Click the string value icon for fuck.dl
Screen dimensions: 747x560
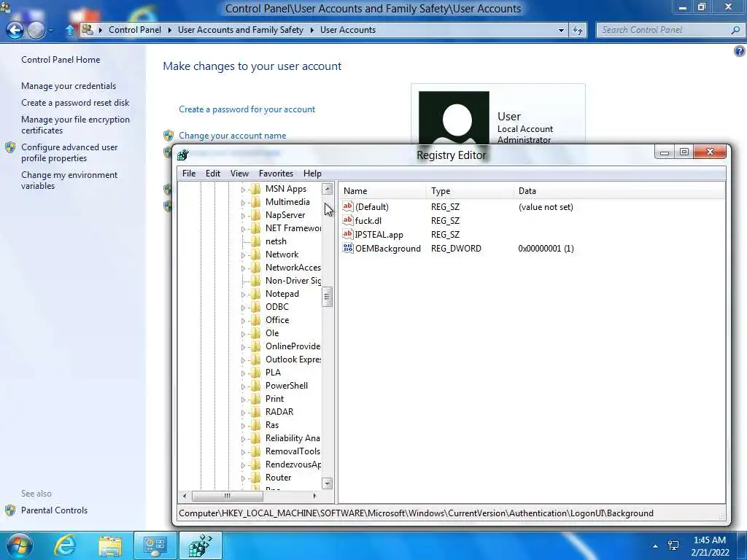[348, 220]
